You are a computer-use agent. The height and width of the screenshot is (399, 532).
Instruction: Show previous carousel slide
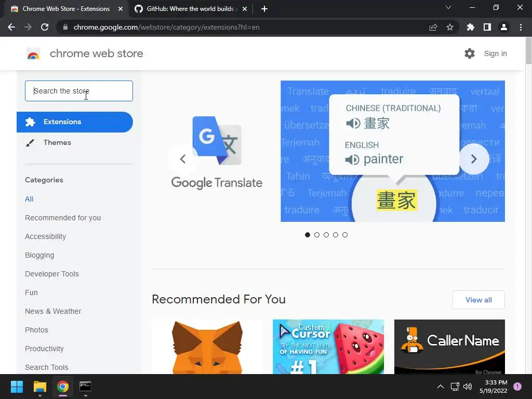[183, 159]
